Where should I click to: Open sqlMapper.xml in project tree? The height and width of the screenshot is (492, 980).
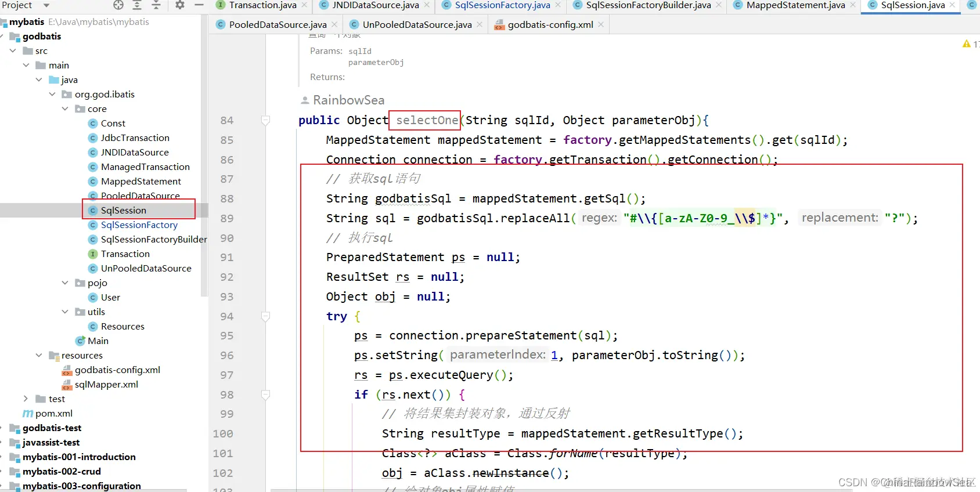(106, 384)
